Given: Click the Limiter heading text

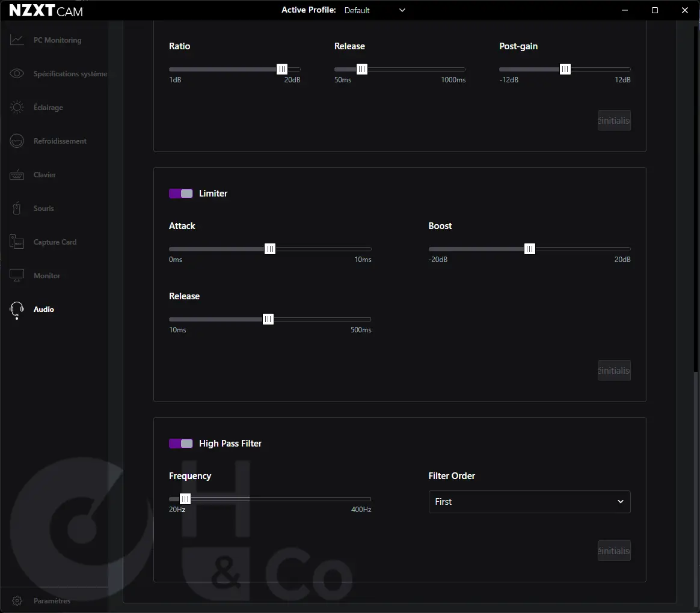Looking at the screenshot, I should coord(213,194).
